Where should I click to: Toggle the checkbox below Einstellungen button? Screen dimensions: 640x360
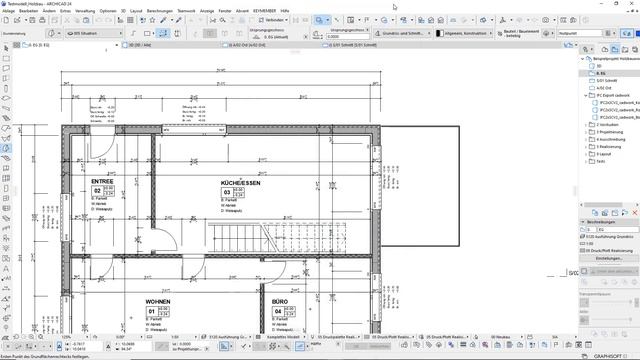click(584, 271)
